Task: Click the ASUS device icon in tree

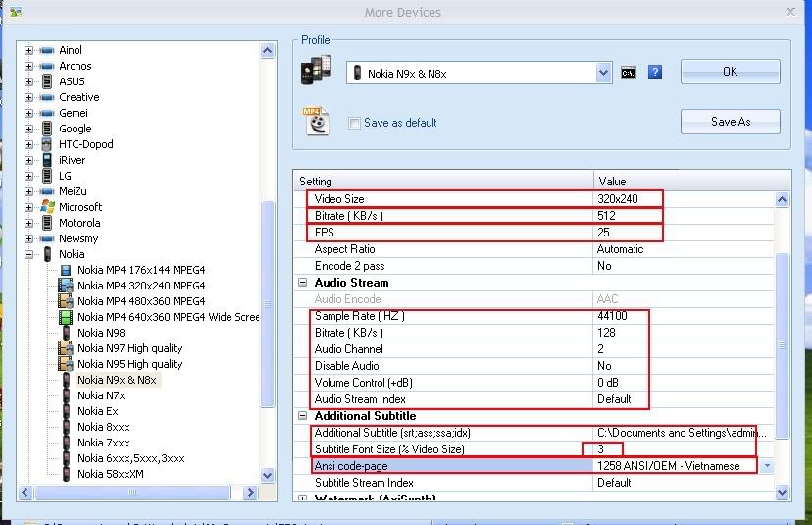Action: click(47, 81)
